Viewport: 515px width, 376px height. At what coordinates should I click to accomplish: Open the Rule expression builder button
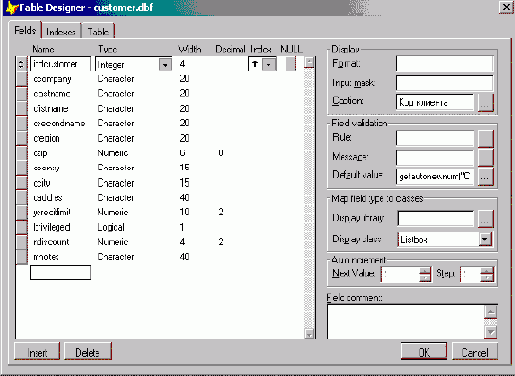(x=485, y=139)
